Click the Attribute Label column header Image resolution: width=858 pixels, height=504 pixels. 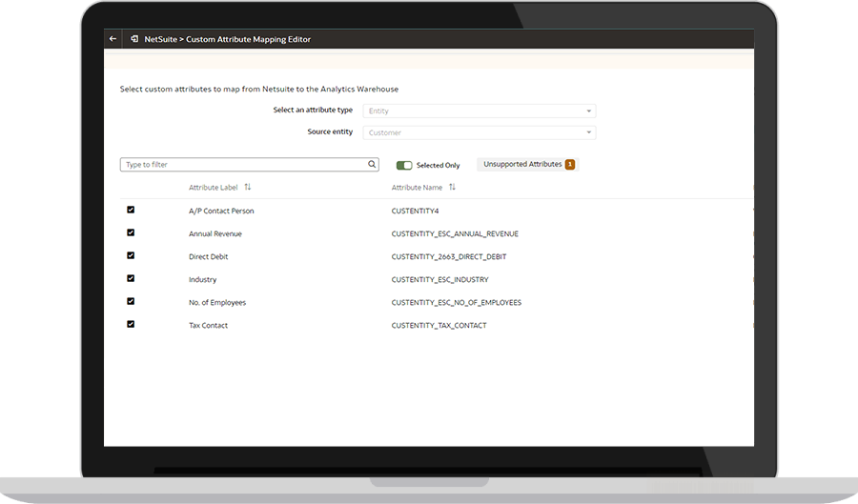click(x=214, y=188)
